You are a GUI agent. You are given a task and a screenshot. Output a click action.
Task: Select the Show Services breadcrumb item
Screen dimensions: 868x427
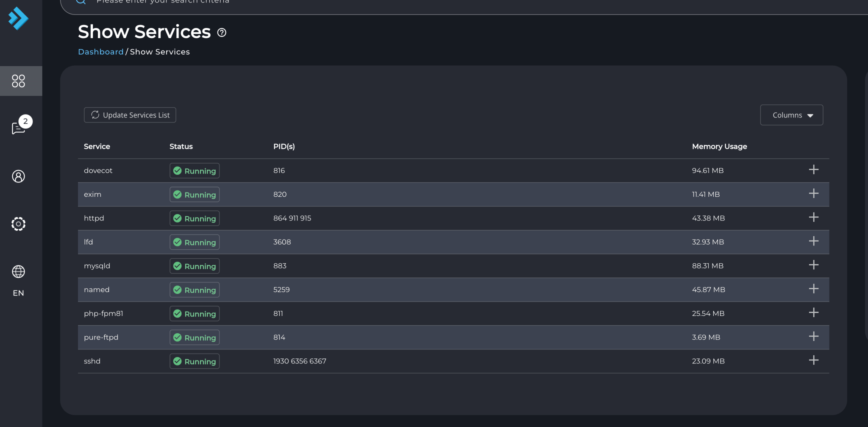coord(159,52)
